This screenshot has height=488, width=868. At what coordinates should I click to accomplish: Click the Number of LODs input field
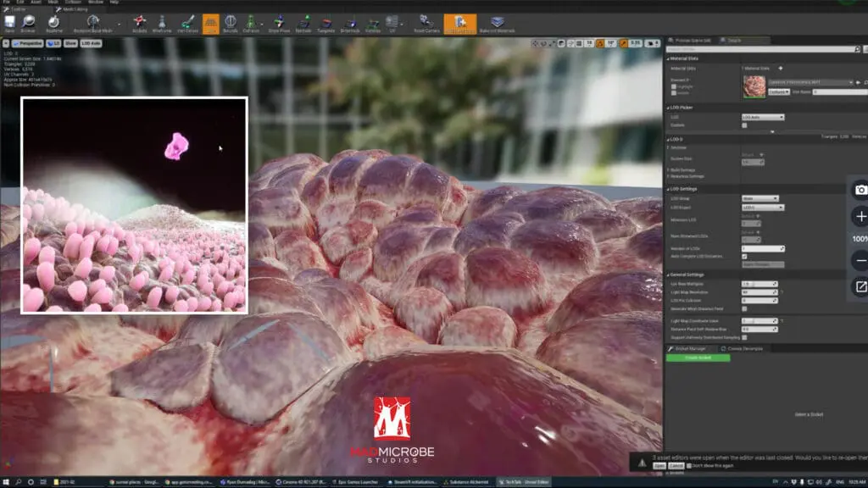pyautogui.click(x=763, y=249)
